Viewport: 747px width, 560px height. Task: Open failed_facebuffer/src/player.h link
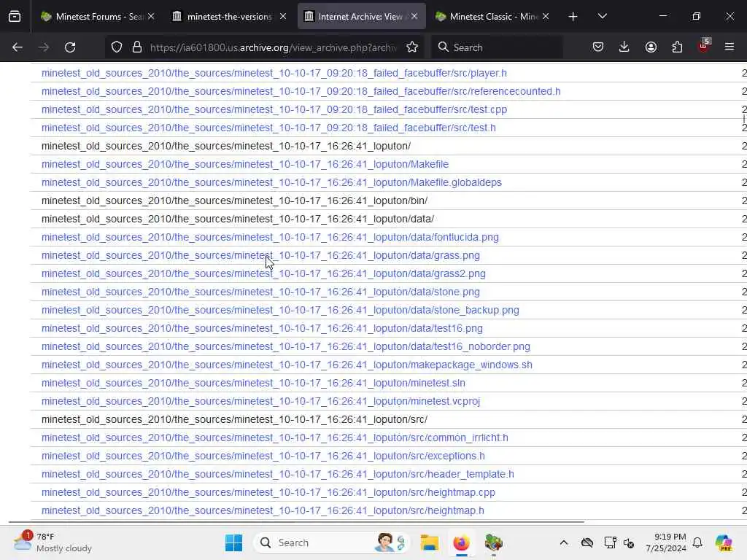(274, 74)
